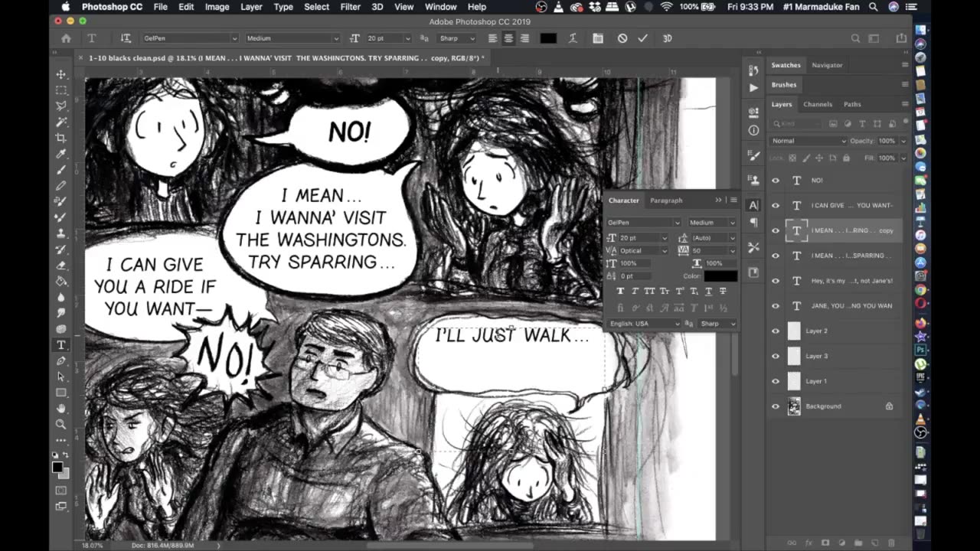Open the Layer menu
The image size is (980, 551).
click(x=251, y=7)
